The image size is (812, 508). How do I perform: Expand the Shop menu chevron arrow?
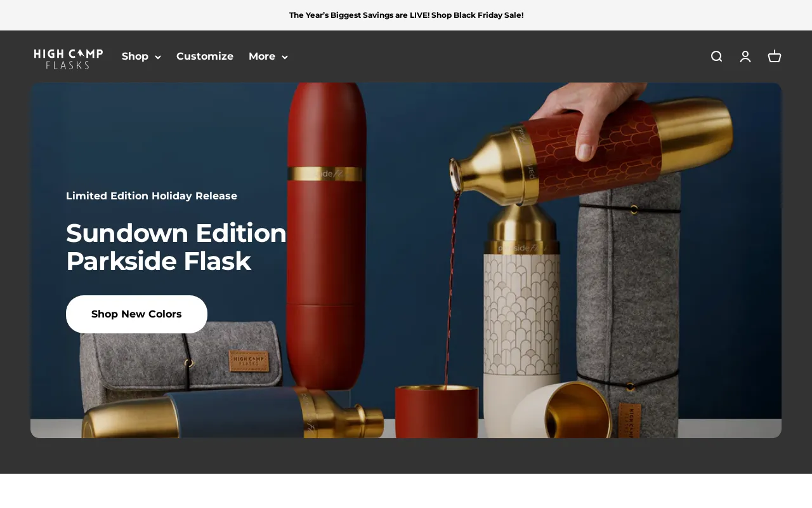click(158, 57)
